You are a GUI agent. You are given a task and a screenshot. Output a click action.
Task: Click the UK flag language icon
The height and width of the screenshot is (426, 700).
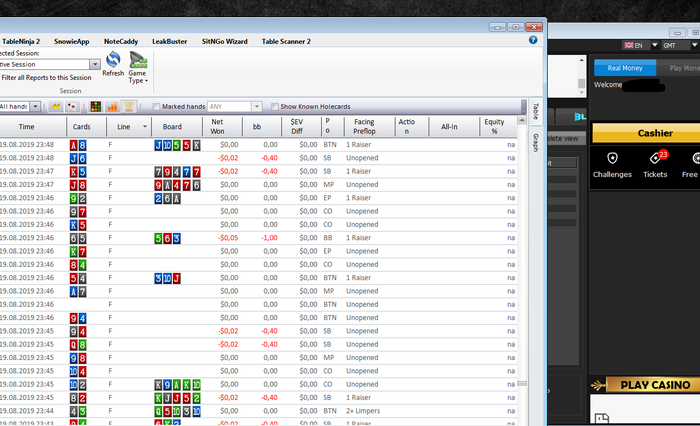629,45
